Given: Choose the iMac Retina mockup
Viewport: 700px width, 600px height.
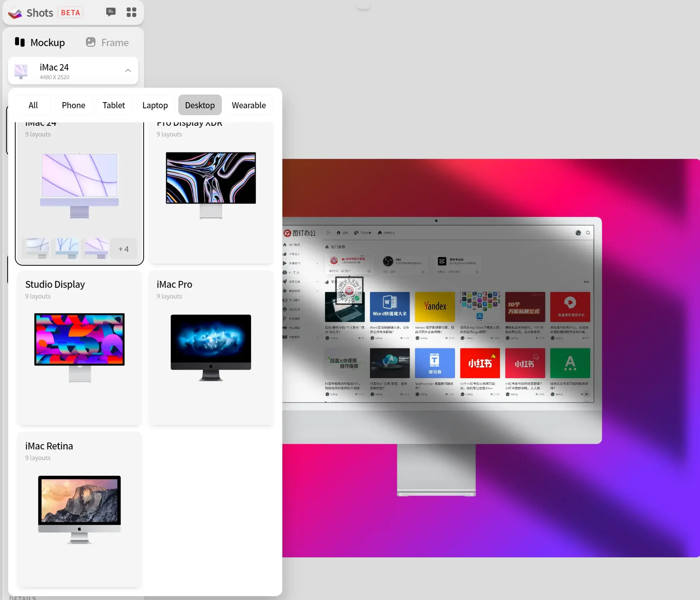Looking at the screenshot, I should click(x=79, y=510).
